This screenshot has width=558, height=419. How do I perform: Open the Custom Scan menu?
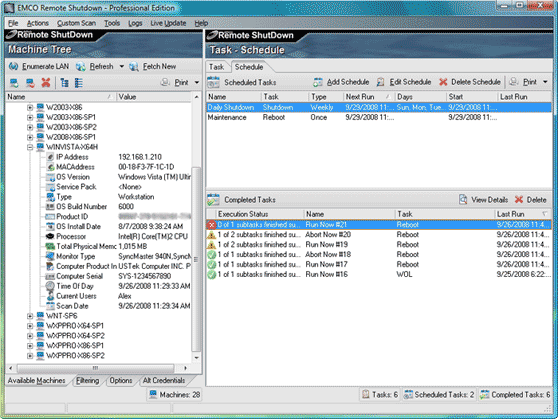click(76, 23)
